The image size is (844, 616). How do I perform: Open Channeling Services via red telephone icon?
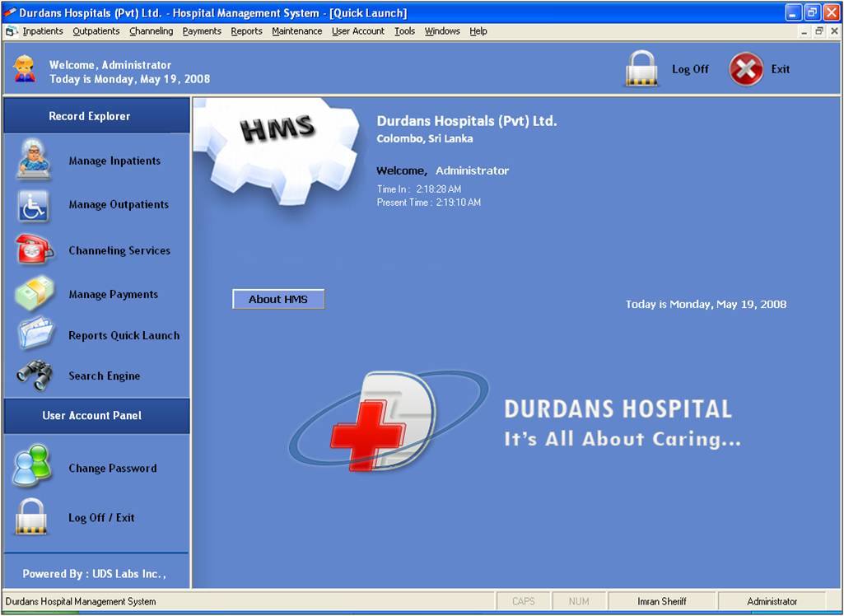(34, 250)
